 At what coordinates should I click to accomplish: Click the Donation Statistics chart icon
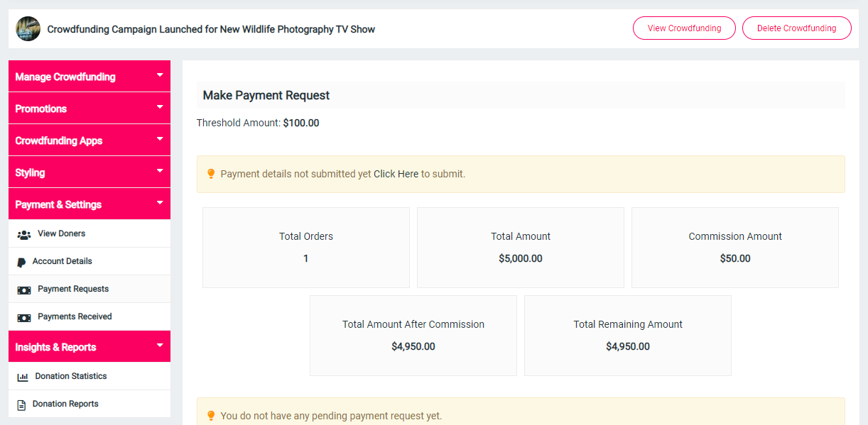click(23, 377)
